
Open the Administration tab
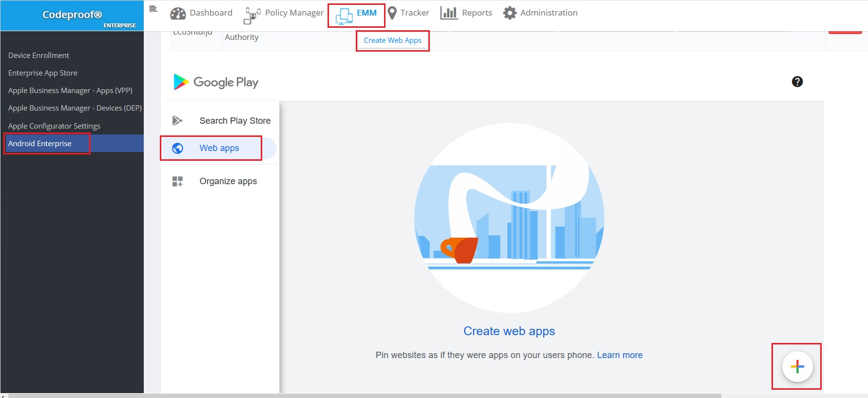[x=540, y=13]
